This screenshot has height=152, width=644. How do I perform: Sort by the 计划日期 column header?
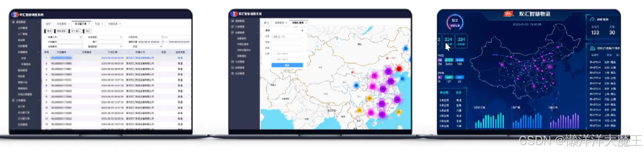[113, 52]
